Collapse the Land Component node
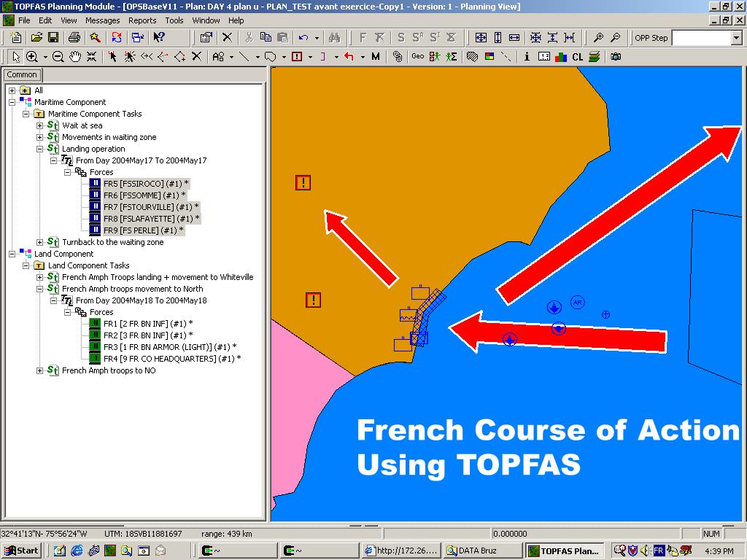Image resolution: width=747 pixels, height=560 pixels. coord(12,254)
